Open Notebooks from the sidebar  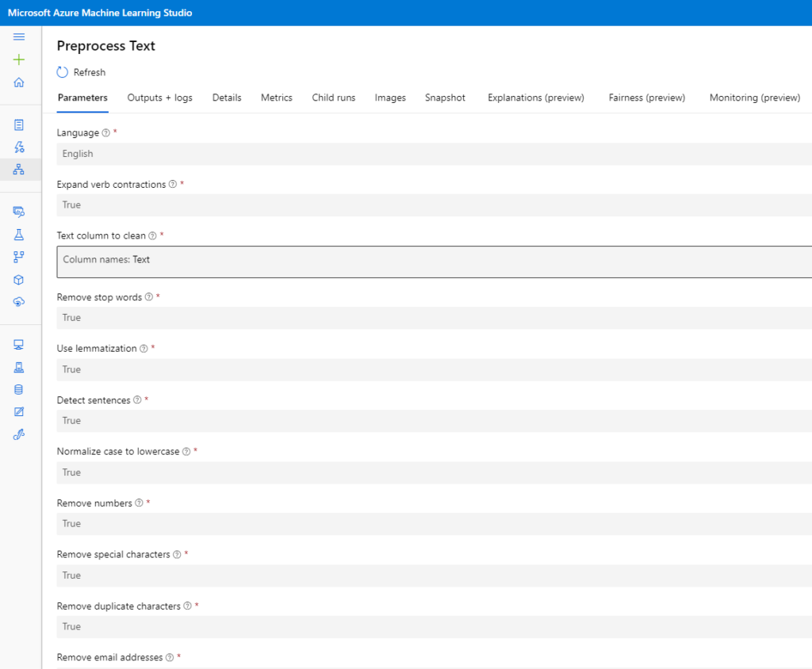pyautogui.click(x=19, y=124)
